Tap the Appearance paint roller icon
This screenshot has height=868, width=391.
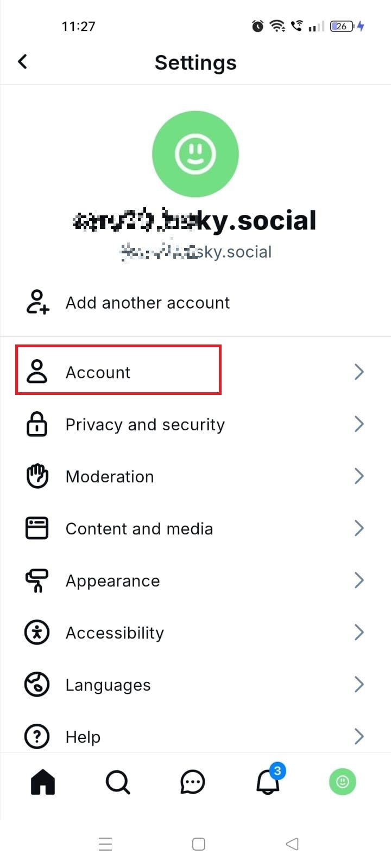(36, 580)
